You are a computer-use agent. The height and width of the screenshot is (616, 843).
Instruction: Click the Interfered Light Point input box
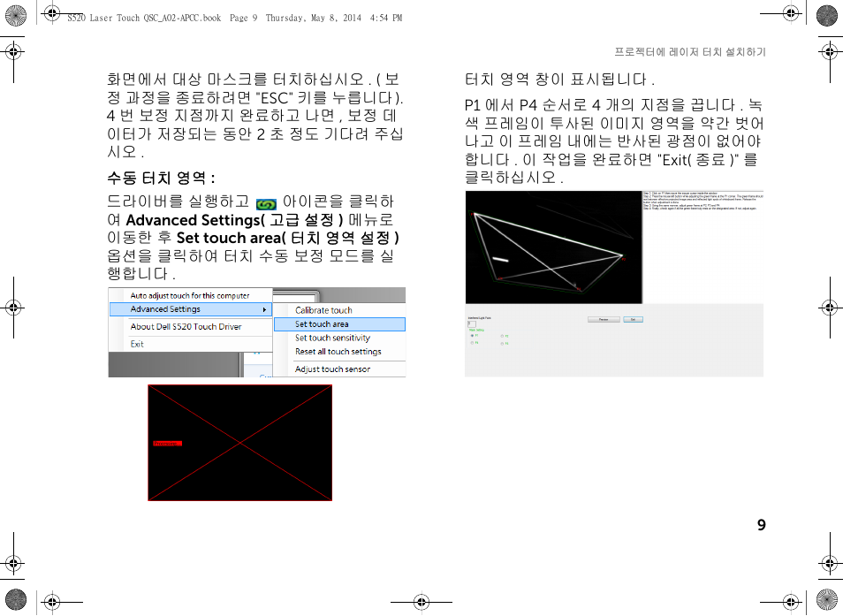pyautogui.click(x=472, y=323)
